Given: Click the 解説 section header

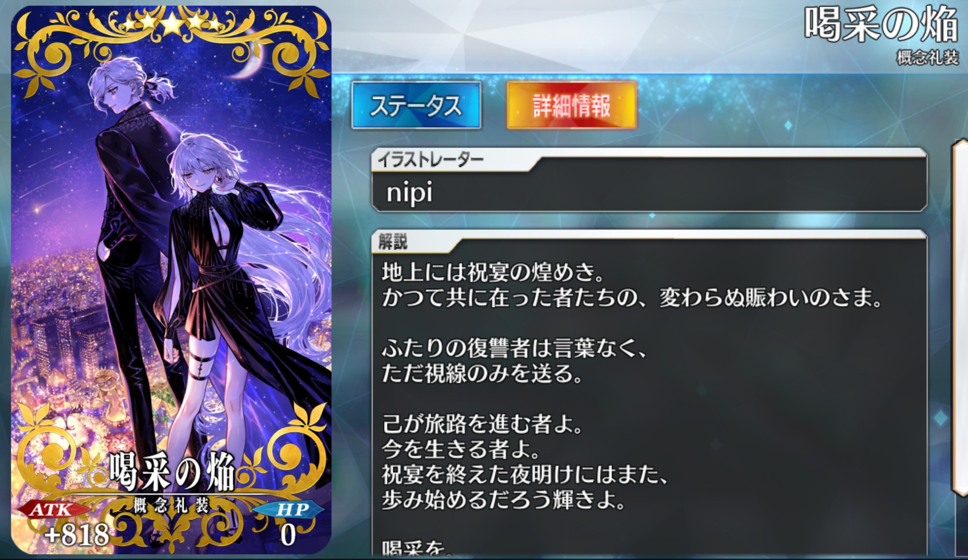Looking at the screenshot, I should click(393, 242).
